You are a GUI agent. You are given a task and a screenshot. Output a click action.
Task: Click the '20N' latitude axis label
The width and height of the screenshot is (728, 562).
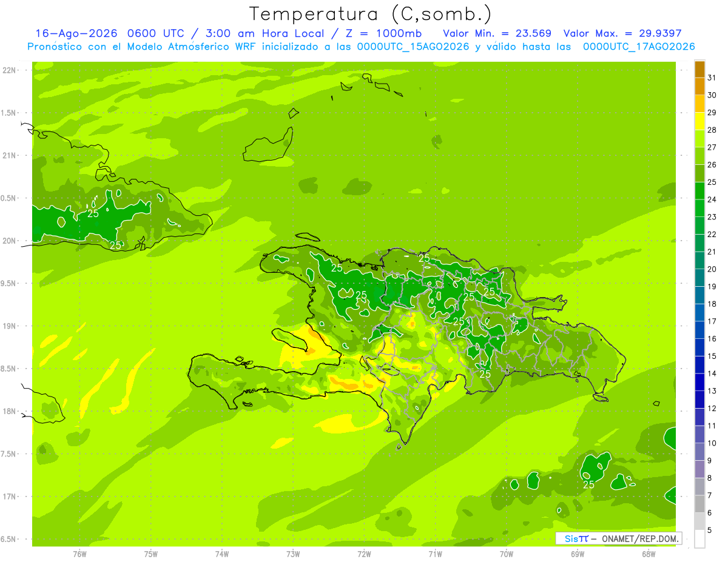tap(10, 241)
